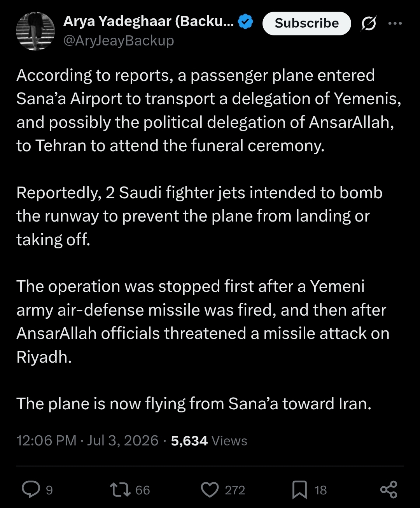This screenshot has height=508, width=420.
Task: Click the 272 likes count
Action: [x=235, y=490]
